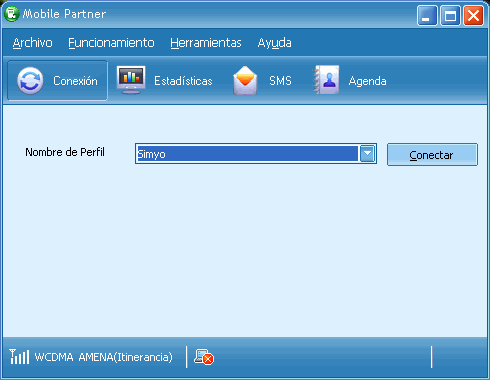The width and height of the screenshot is (490, 380).
Task: Switch to the Estadísticas tab label
Action: tap(183, 81)
